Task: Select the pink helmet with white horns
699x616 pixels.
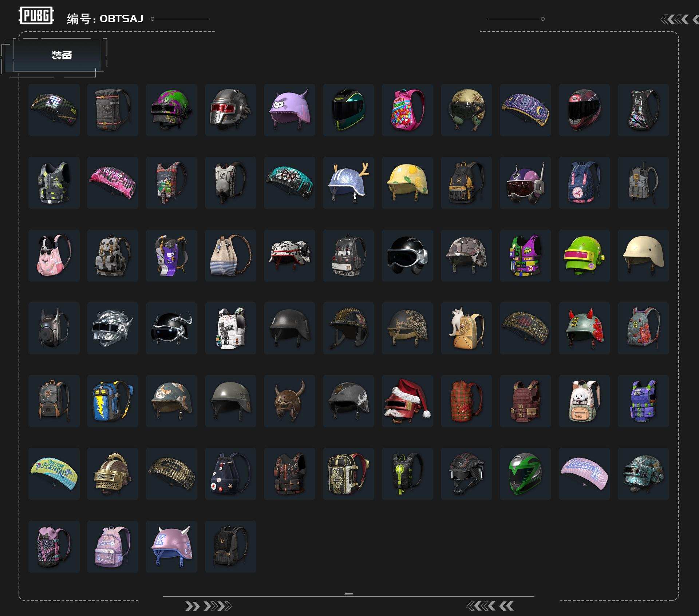Action: (x=171, y=547)
